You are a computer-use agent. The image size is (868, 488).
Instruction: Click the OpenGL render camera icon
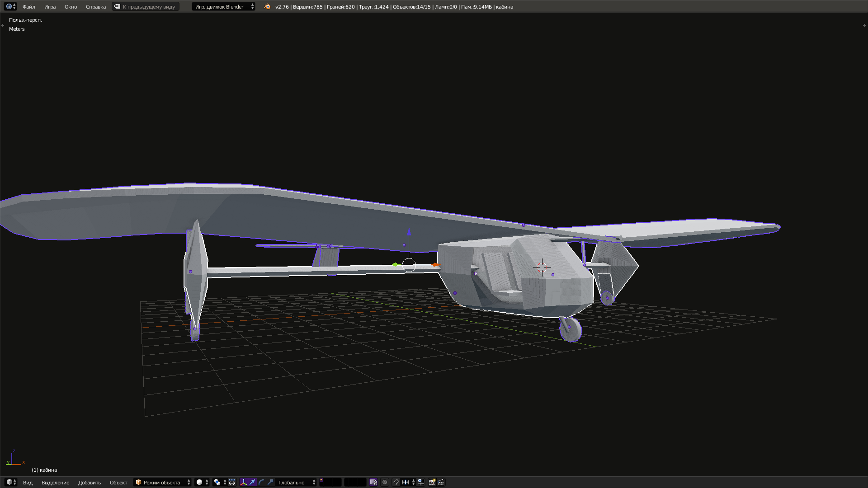pos(432,482)
